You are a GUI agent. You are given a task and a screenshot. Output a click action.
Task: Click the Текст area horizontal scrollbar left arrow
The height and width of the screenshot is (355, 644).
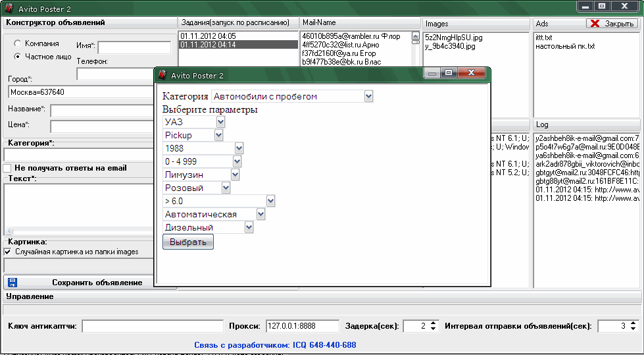(x=9, y=231)
